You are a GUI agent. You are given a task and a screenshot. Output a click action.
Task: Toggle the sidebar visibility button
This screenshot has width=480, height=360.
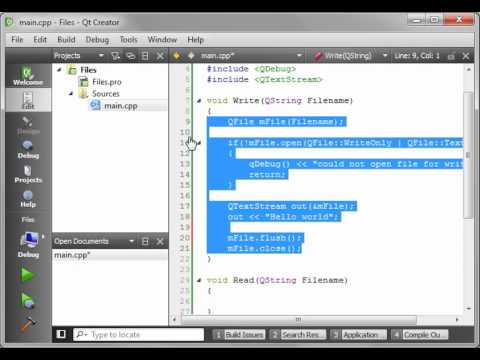[x=61, y=334]
